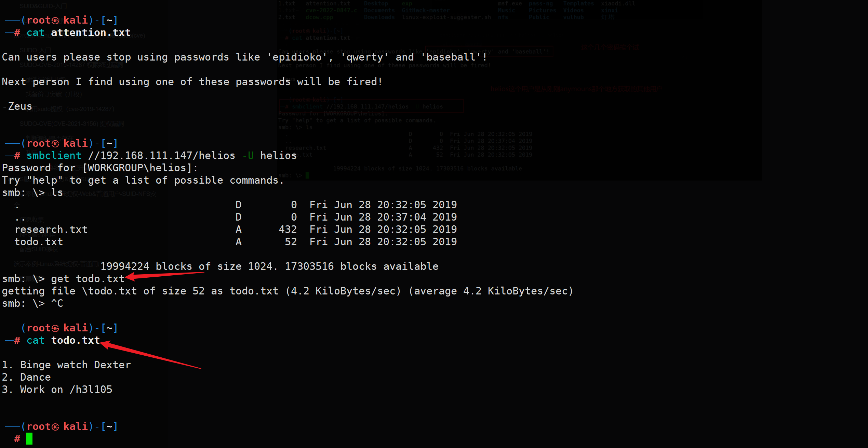Click the 'baseball' password word

451,57
